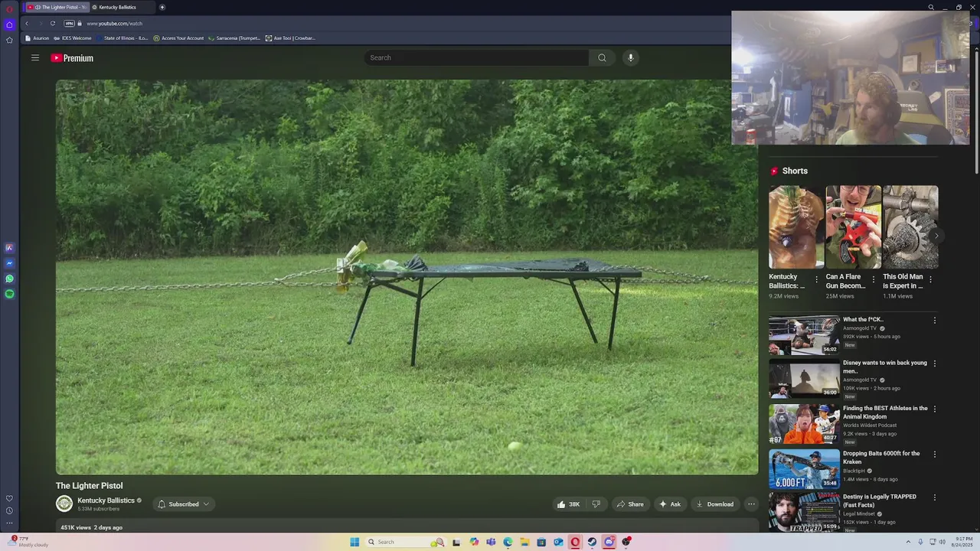This screenshot has height=551, width=980.
Task: Open options for Finding the BEST Athletes video
Action: coord(934,409)
